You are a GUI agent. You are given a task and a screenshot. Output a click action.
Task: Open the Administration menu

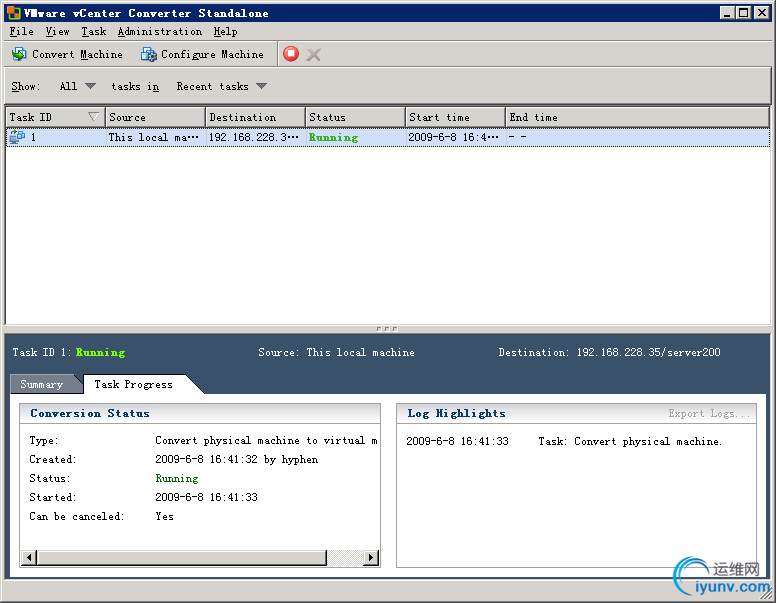160,32
